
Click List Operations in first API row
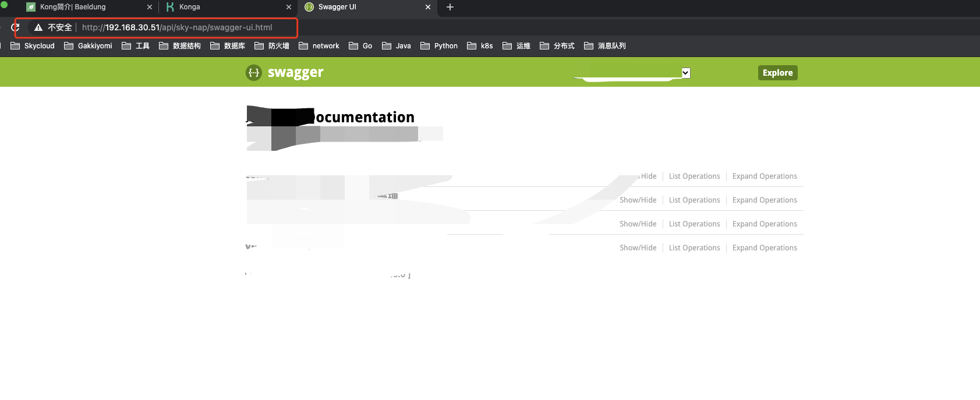point(694,176)
